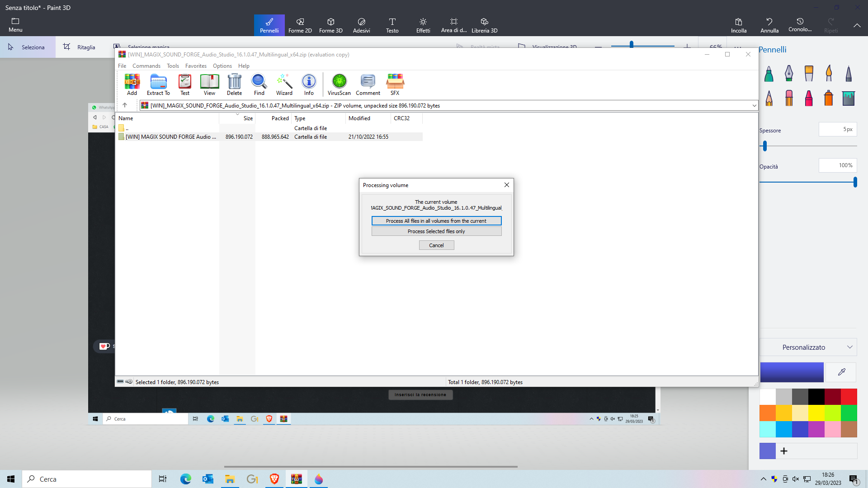Screen dimensions: 868x488
Task: Select the spray can brush
Action: [x=829, y=98]
